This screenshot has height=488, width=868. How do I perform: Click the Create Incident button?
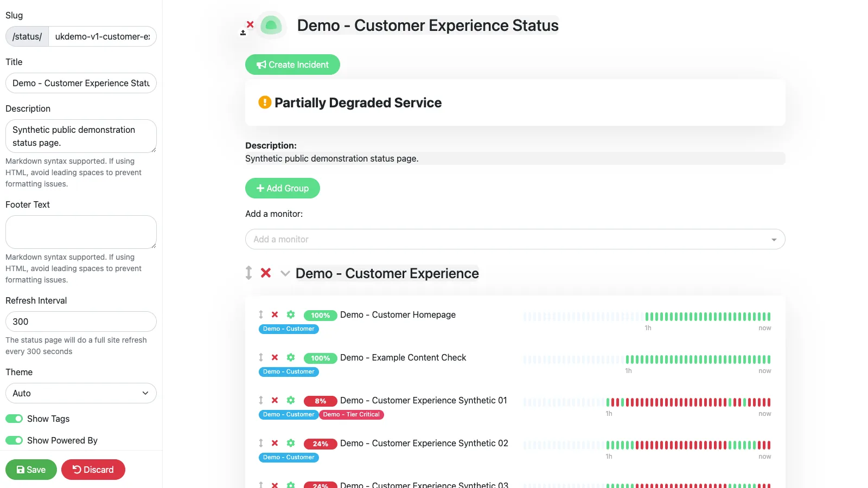292,65
